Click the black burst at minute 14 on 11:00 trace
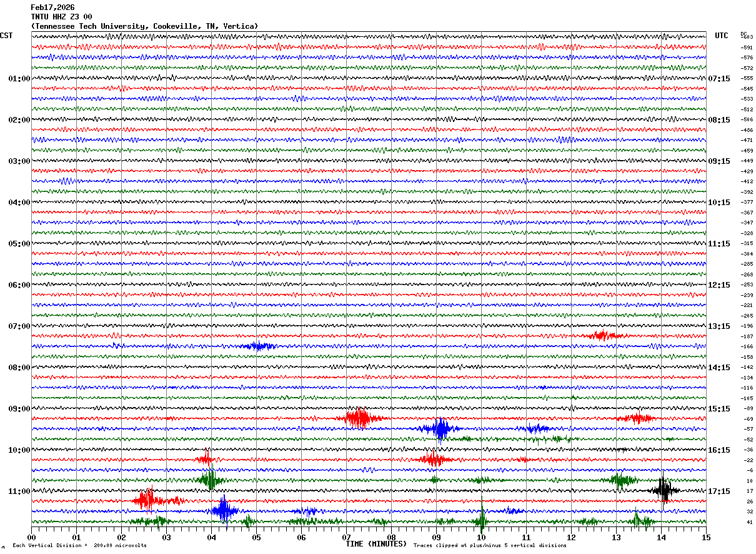 coord(664,490)
